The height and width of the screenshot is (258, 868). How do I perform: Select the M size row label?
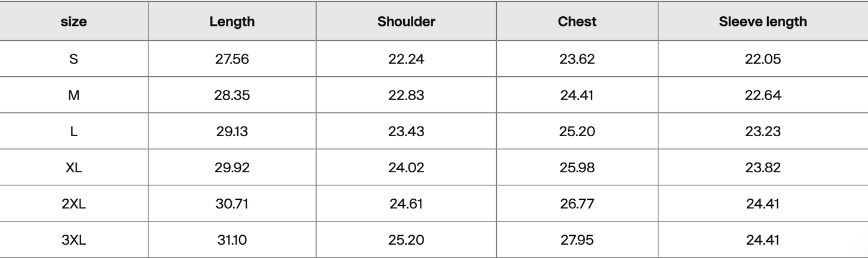point(74,95)
